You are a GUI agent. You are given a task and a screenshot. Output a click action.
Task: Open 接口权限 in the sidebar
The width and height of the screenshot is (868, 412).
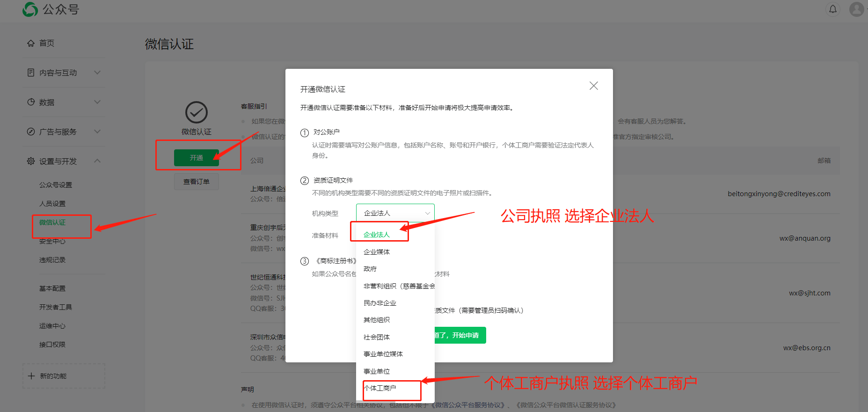point(52,345)
